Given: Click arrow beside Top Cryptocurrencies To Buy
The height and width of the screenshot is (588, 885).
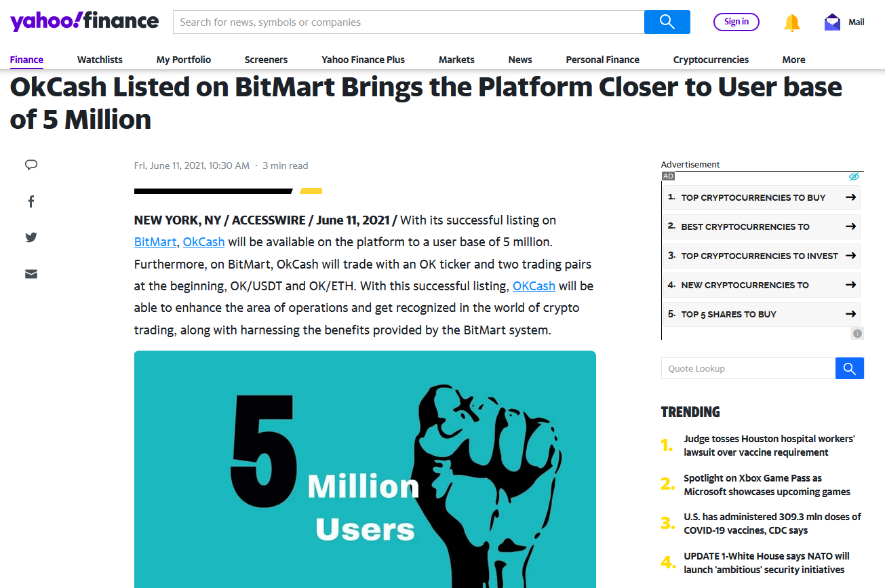Looking at the screenshot, I should [850, 197].
